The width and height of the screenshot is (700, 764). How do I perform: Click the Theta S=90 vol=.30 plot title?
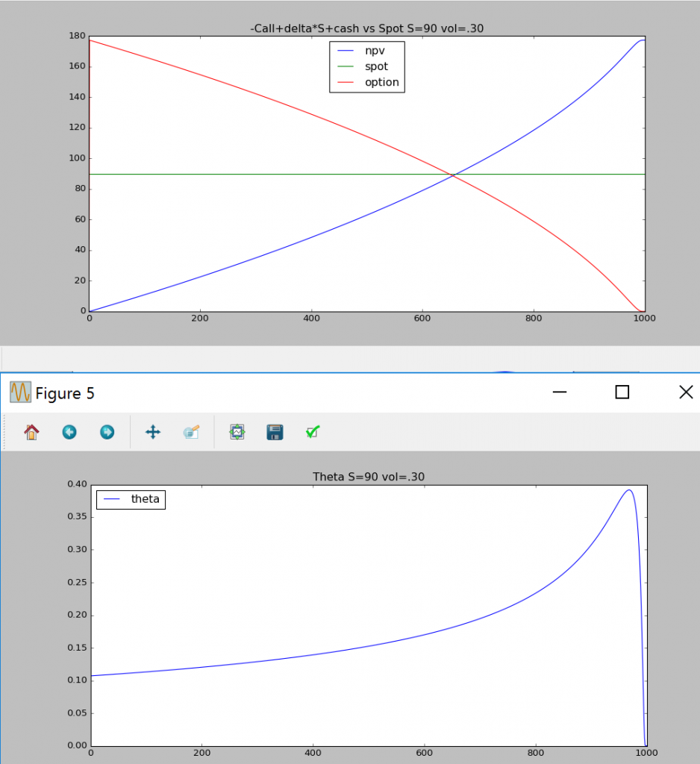[369, 476]
